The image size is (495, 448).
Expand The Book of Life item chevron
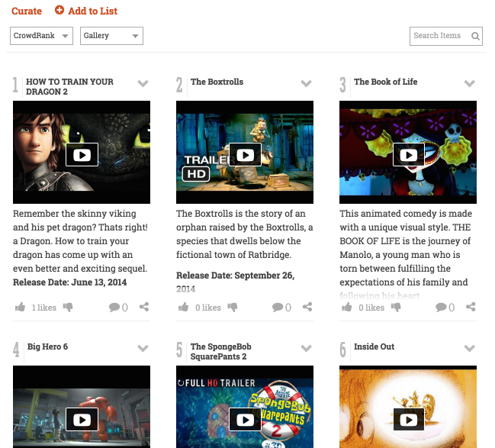click(x=469, y=83)
